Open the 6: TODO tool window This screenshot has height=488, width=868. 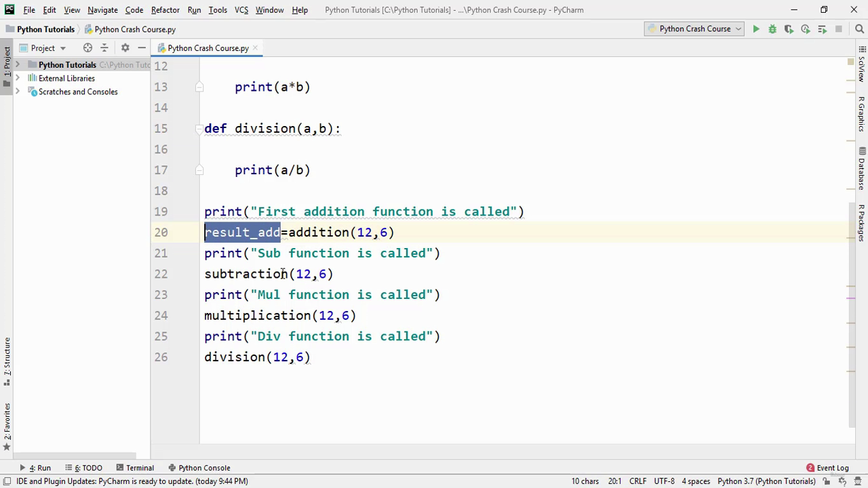(x=83, y=468)
